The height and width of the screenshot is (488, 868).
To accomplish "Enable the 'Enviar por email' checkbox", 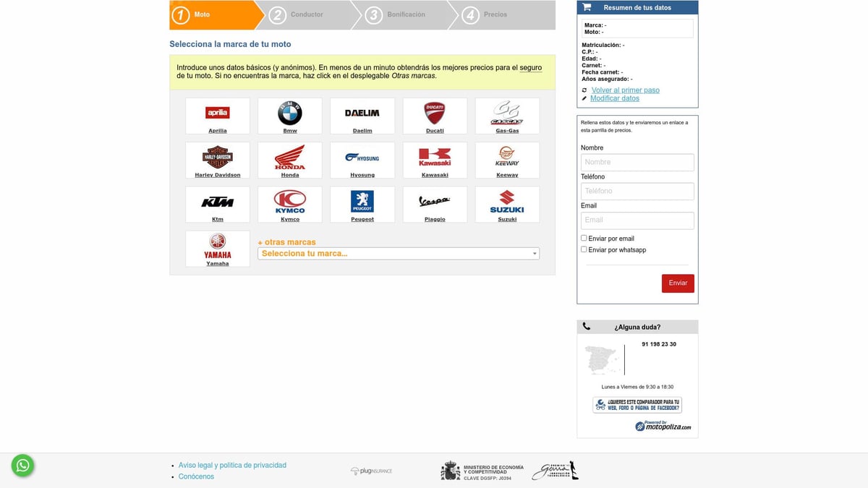I will pos(584,238).
